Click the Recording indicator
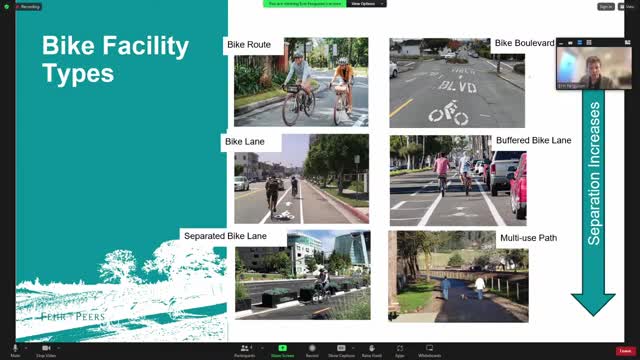 tap(29, 7)
